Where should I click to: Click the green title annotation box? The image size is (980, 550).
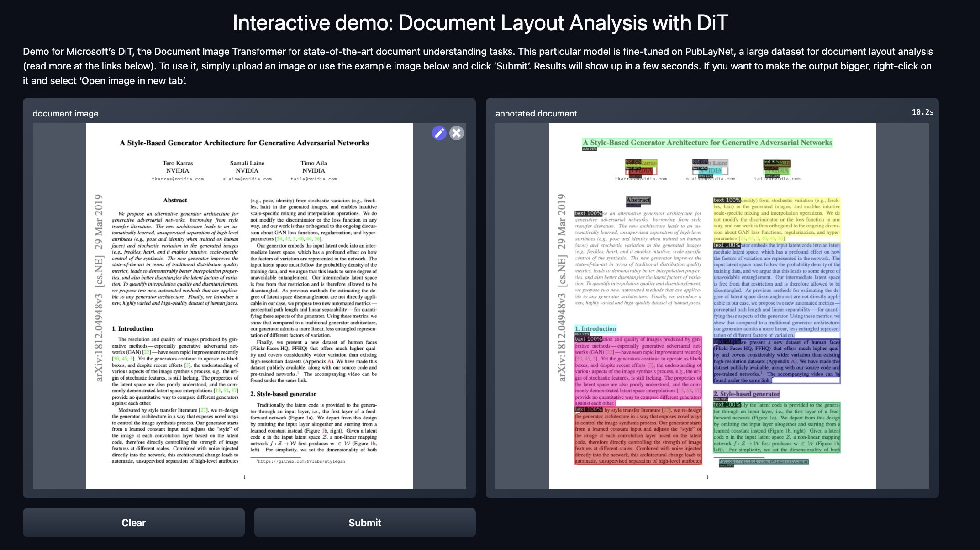pos(708,142)
